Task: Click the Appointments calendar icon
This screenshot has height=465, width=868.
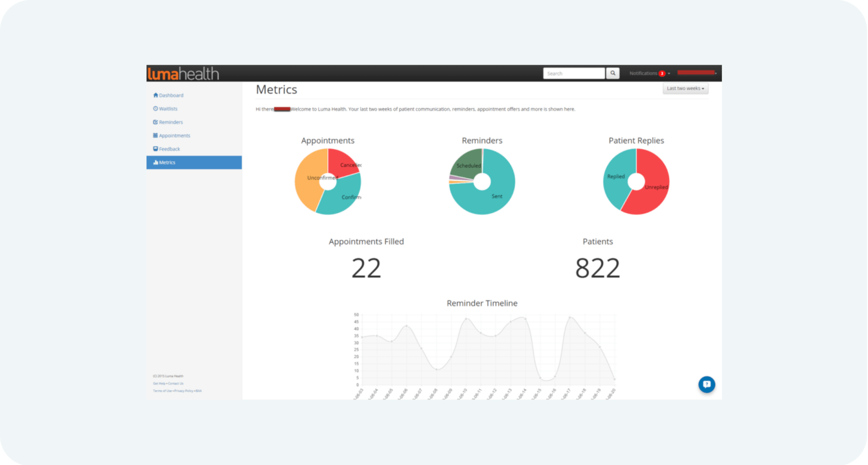Action: (156, 135)
